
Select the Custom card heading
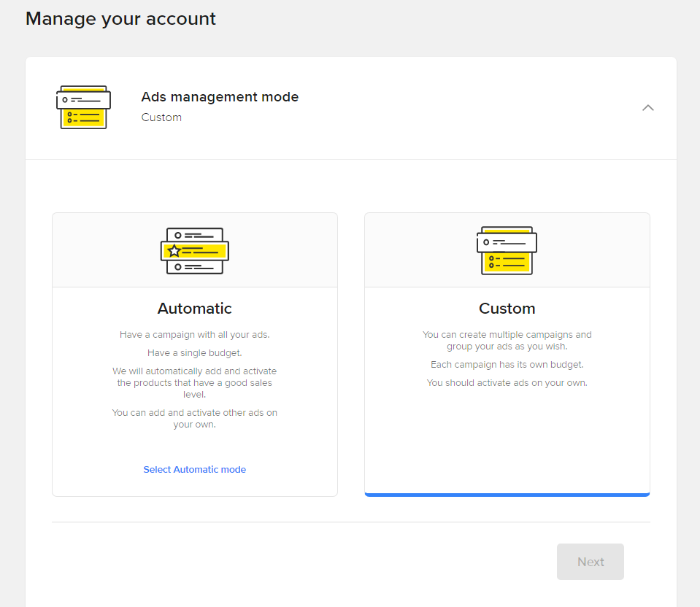tap(507, 309)
